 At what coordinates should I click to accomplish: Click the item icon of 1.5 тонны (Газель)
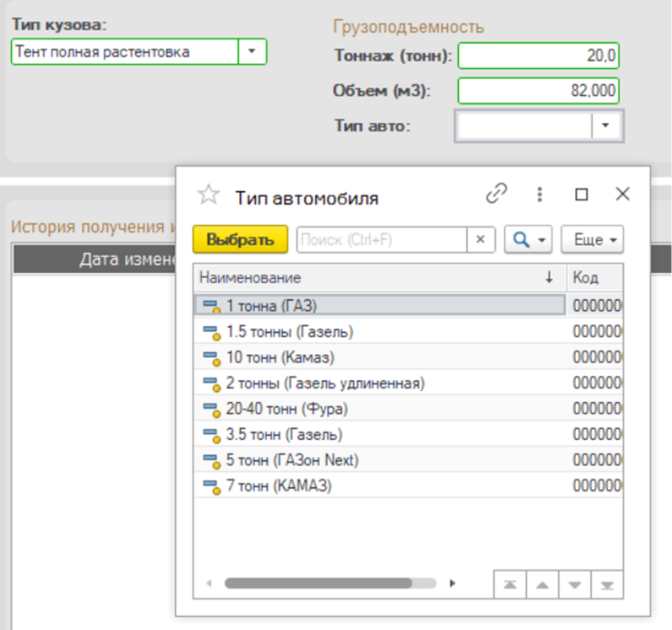click(x=212, y=333)
